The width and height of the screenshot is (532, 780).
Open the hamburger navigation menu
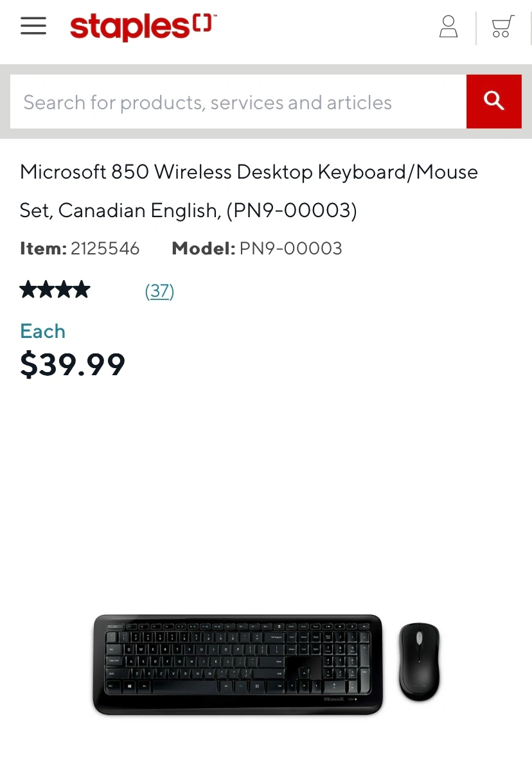33,26
